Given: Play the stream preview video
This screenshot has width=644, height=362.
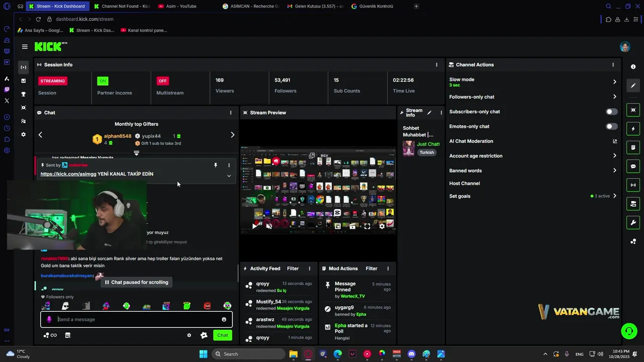Looking at the screenshot, I should pyautogui.click(x=255, y=226).
